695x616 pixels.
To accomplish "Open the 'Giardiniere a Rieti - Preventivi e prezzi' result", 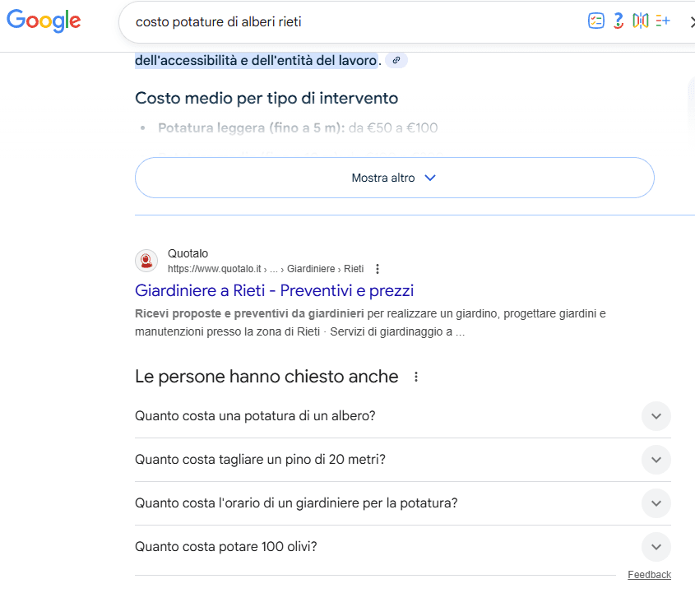I will tap(275, 290).
